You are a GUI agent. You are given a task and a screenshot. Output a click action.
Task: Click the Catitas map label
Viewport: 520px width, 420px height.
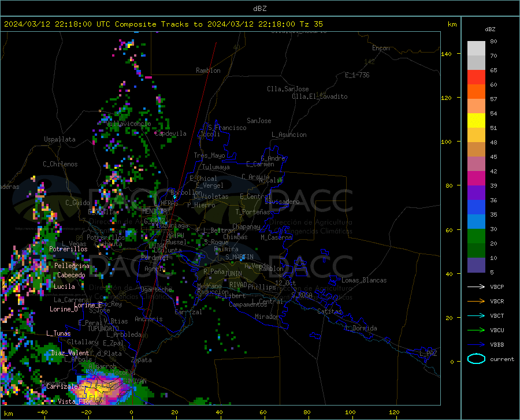pos(329,311)
